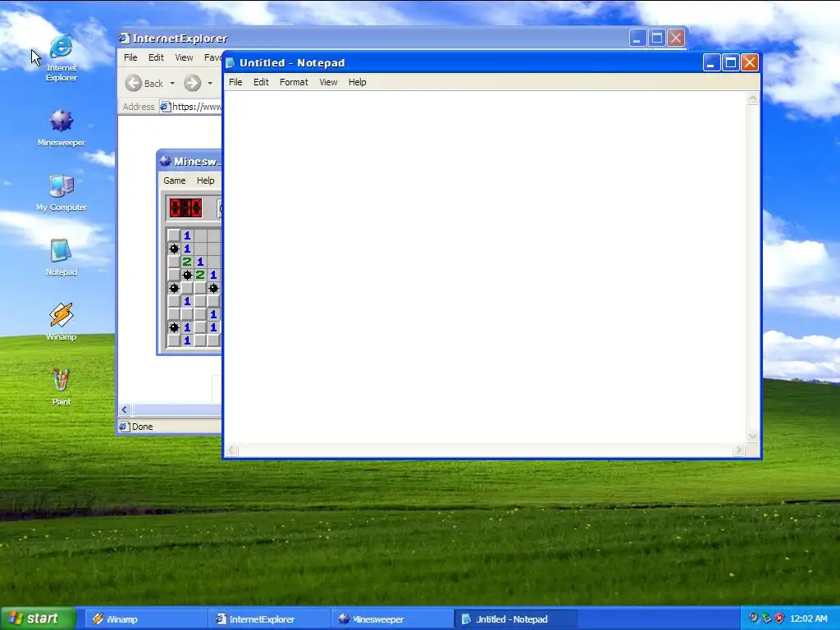Image resolution: width=840 pixels, height=630 pixels.
Task: Open Notepad's Help menu
Action: tap(358, 82)
